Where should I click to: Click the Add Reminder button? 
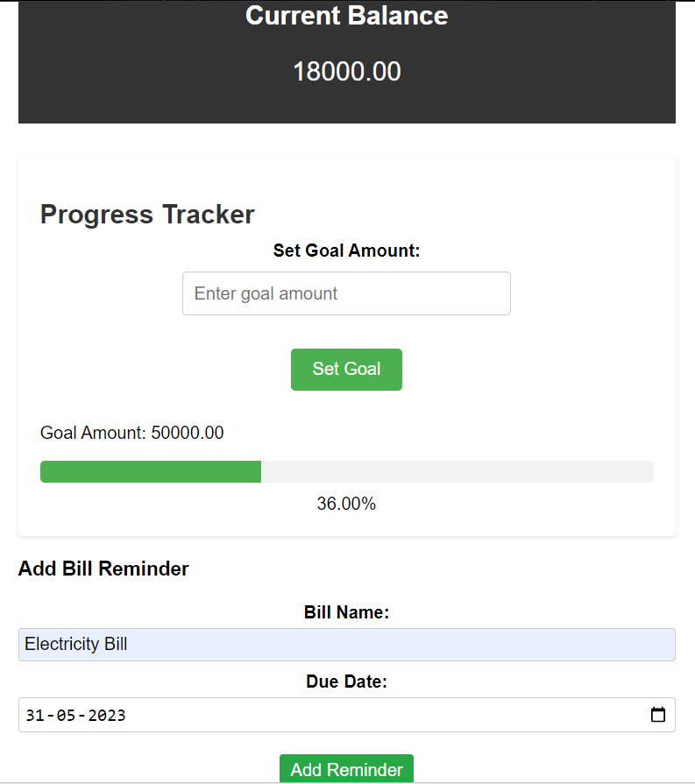click(x=346, y=769)
